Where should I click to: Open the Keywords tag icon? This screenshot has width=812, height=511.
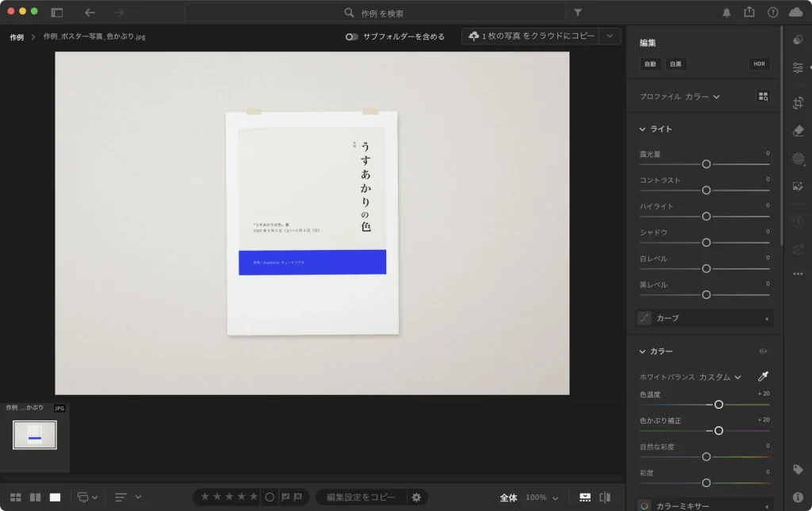pyautogui.click(x=798, y=470)
